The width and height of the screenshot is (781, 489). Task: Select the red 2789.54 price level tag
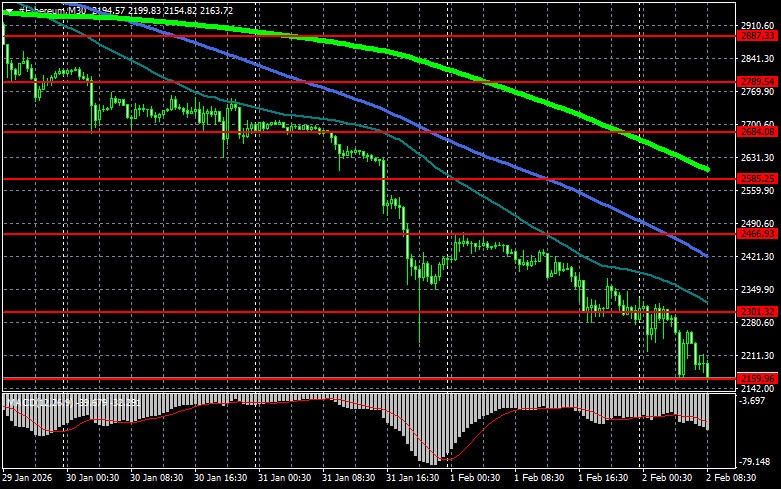click(x=757, y=82)
